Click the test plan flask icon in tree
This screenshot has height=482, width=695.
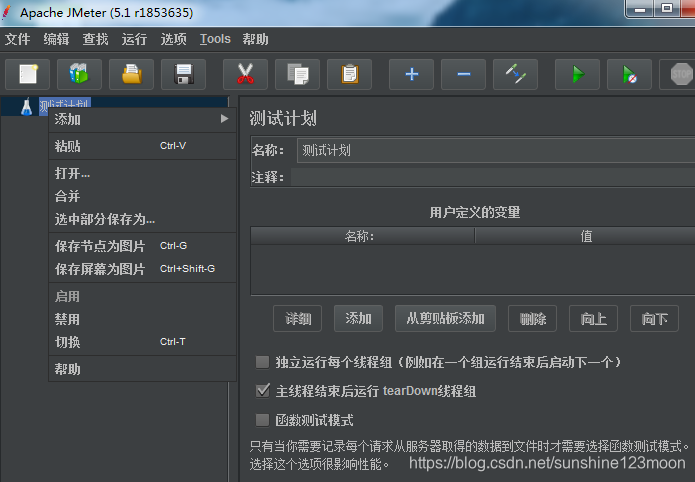(27, 107)
